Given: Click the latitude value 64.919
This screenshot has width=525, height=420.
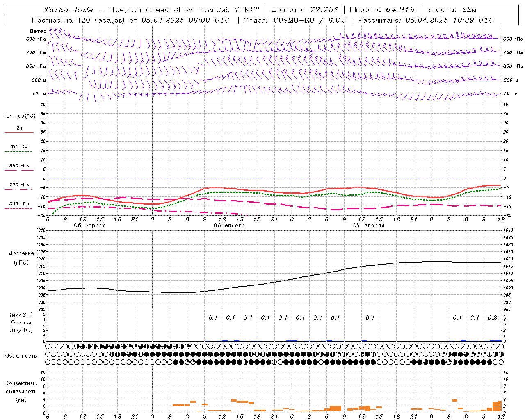Looking at the screenshot, I should [x=400, y=10].
